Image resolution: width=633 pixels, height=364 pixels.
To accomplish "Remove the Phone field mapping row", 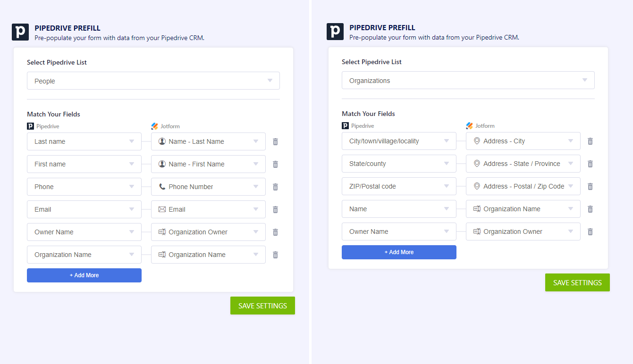I will [x=276, y=187].
